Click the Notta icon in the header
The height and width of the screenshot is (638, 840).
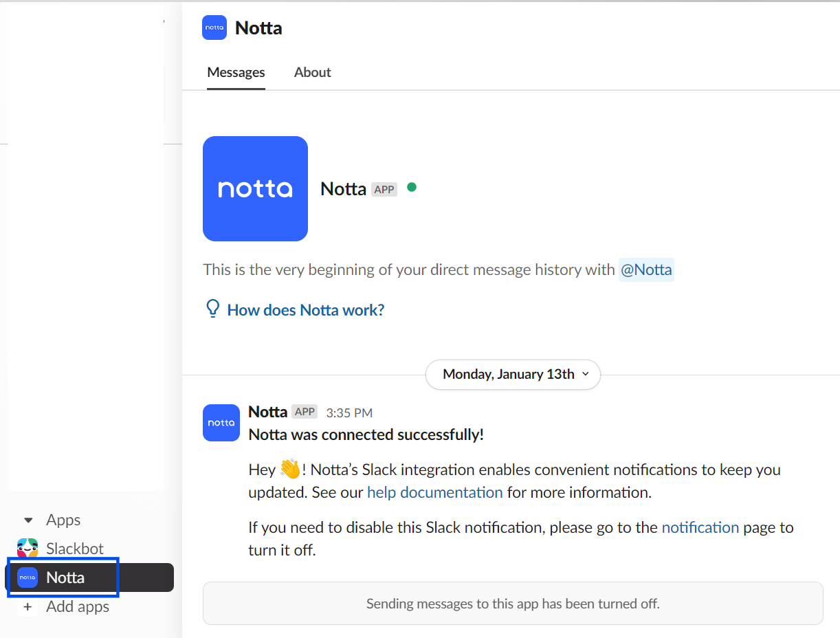(214, 27)
